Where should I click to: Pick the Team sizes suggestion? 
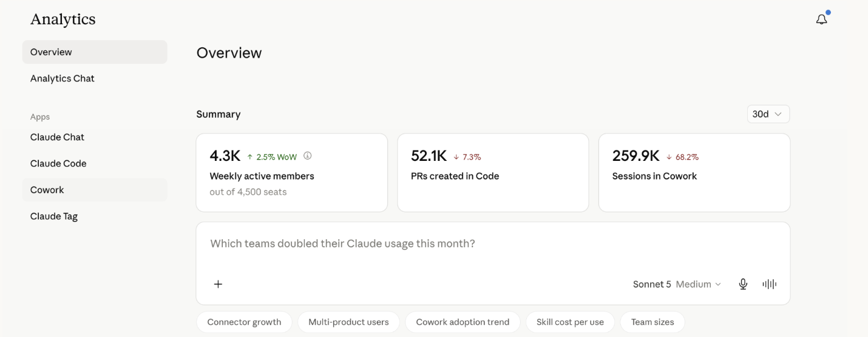(x=653, y=322)
